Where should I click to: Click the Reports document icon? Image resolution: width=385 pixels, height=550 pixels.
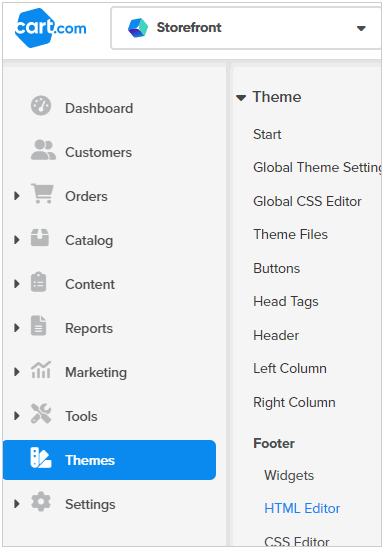39,326
